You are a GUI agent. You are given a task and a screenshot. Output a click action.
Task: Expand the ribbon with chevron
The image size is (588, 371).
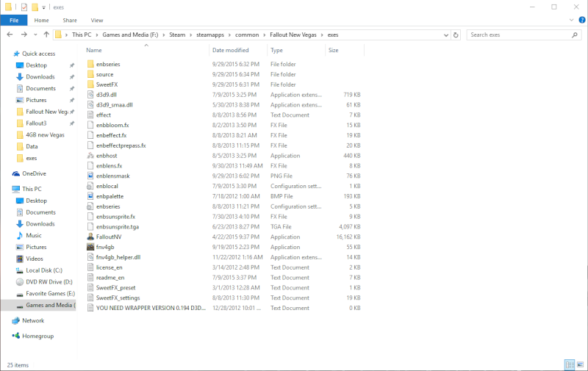pyautogui.click(x=571, y=21)
